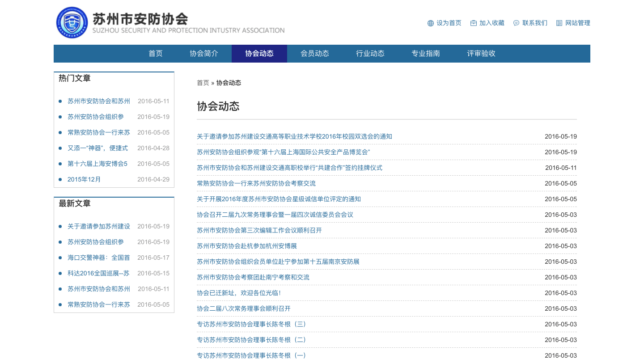Viewport: 644px width, 359px height.
Task: Open article about 2016年校园双选会 notice
Action: tap(294, 136)
